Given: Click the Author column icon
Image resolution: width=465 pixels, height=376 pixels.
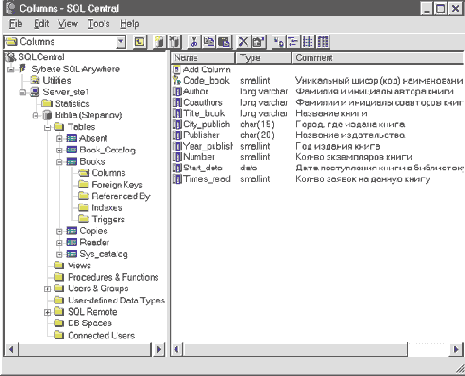Looking at the screenshot, I should [177, 91].
